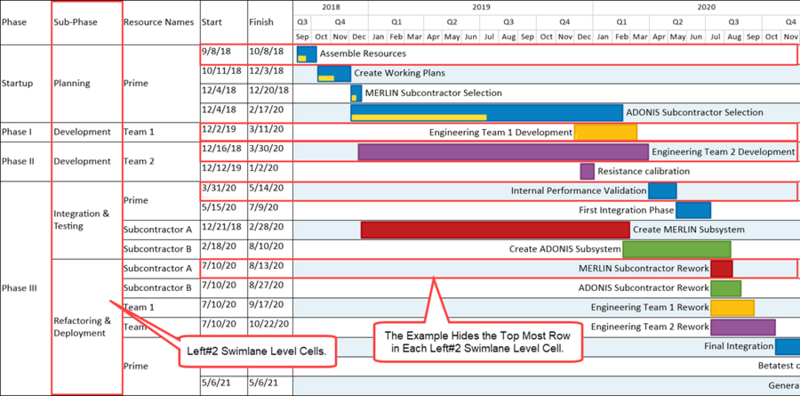Click the Engineering Team 1 Development bar

pos(606,132)
